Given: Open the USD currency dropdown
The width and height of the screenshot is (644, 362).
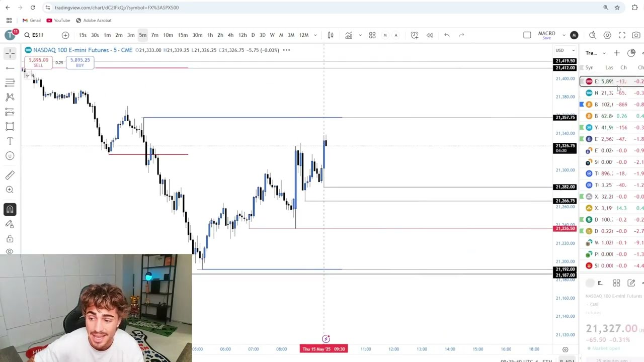Looking at the screenshot, I should pyautogui.click(x=565, y=50).
